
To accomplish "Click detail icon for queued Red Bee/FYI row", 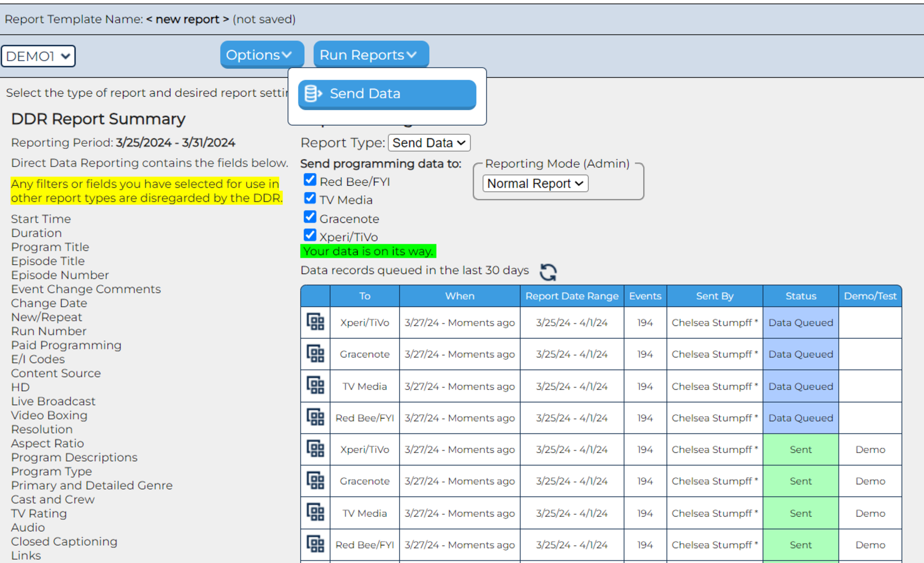I will click(x=315, y=417).
